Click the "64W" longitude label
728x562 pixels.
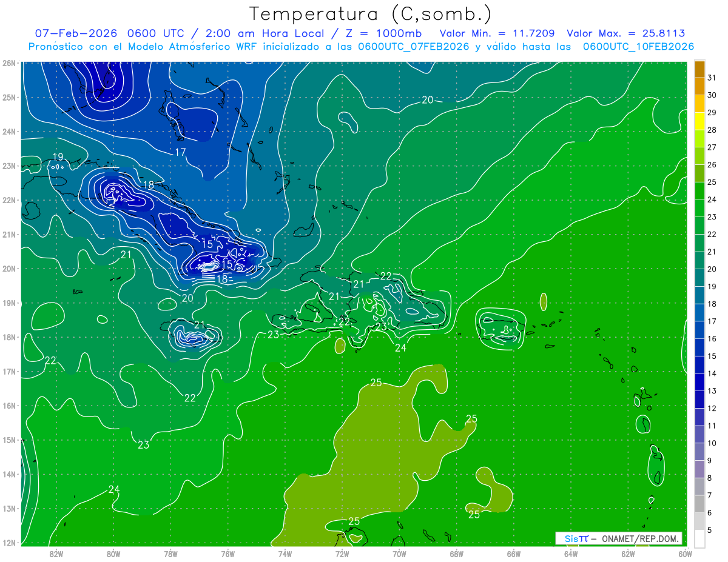[570, 553]
